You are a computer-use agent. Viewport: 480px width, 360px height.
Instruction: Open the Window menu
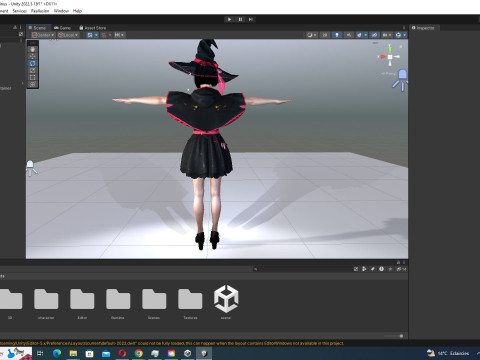(x=61, y=11)
